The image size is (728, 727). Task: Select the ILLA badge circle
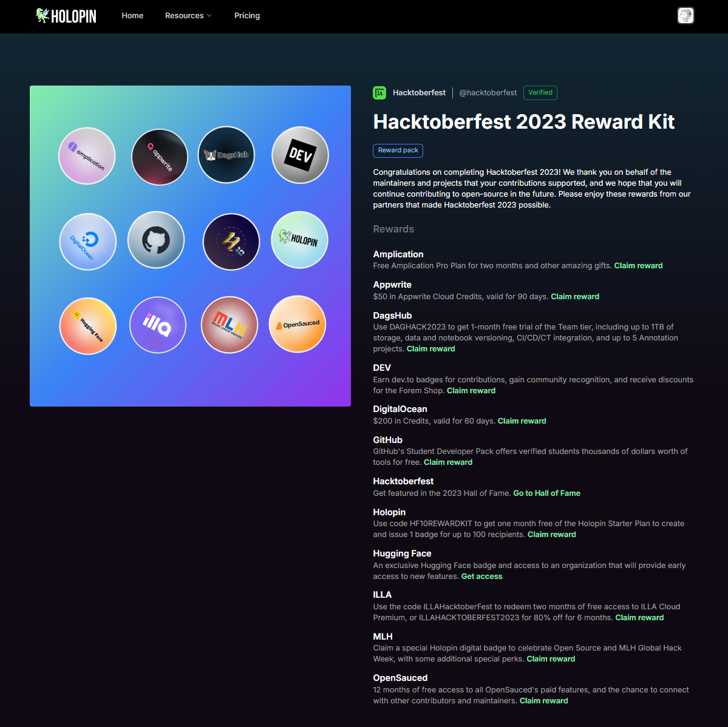pyautogui.click(x=158, y=325)
